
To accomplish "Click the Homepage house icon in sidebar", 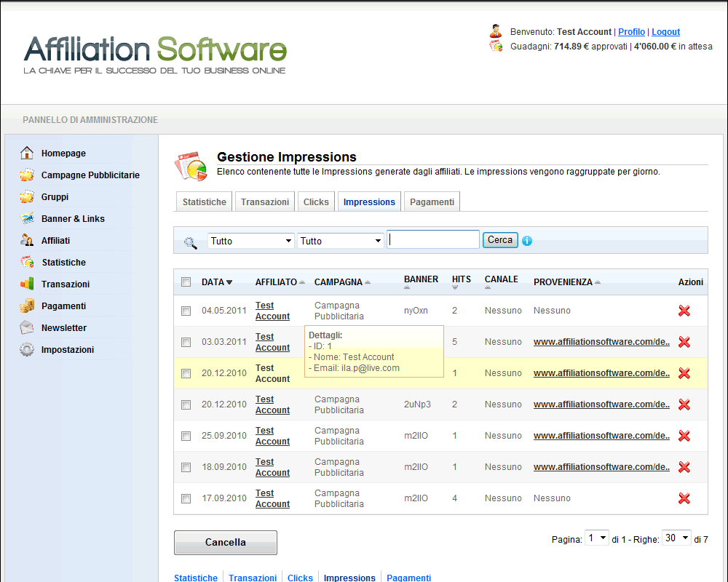I will [x=27, y=154].
